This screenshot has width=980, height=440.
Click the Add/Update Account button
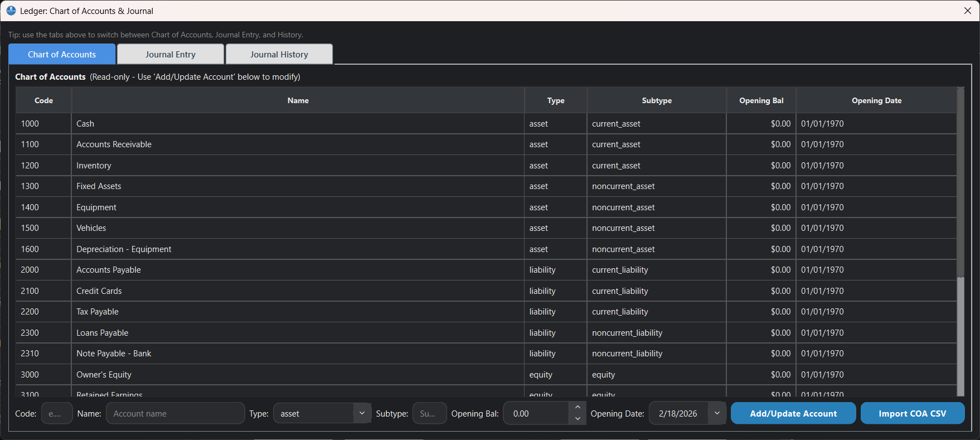click(x=793, y=413)
